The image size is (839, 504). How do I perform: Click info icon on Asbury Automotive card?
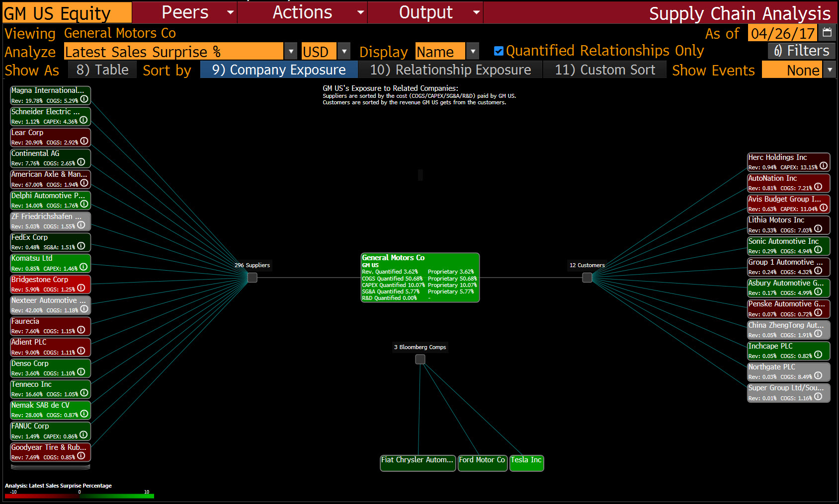pos(818,291)
